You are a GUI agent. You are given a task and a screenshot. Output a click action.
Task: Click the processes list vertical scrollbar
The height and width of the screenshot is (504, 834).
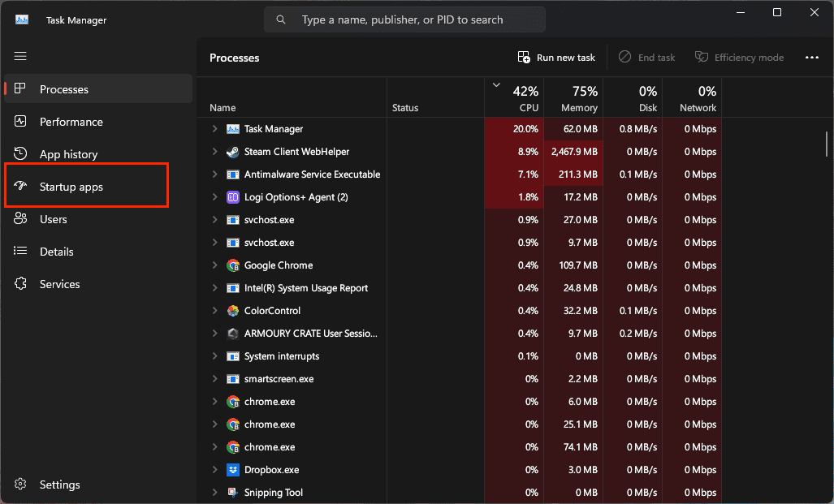coord(827,144)
